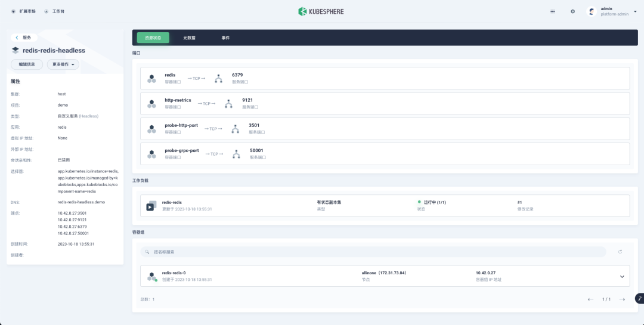
Task: Switch to the 资源状态 tab
Action: coord(153,38)
